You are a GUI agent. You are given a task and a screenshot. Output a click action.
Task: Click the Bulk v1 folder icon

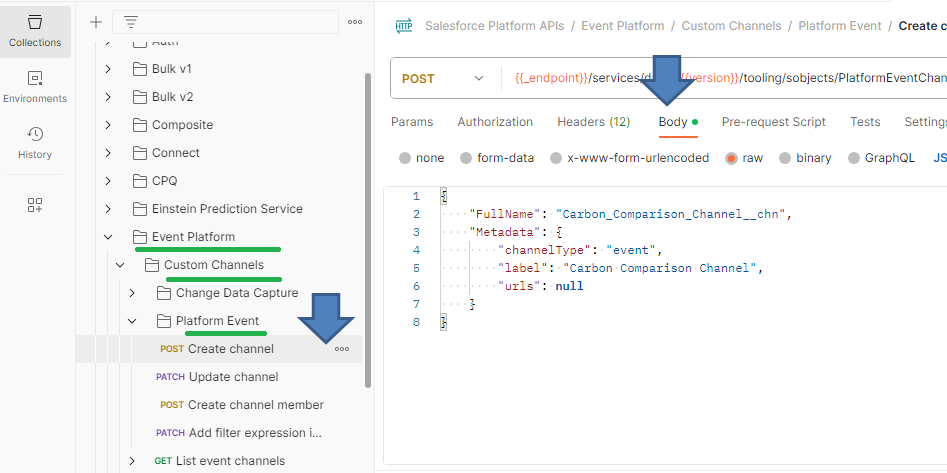pos(140,69)
